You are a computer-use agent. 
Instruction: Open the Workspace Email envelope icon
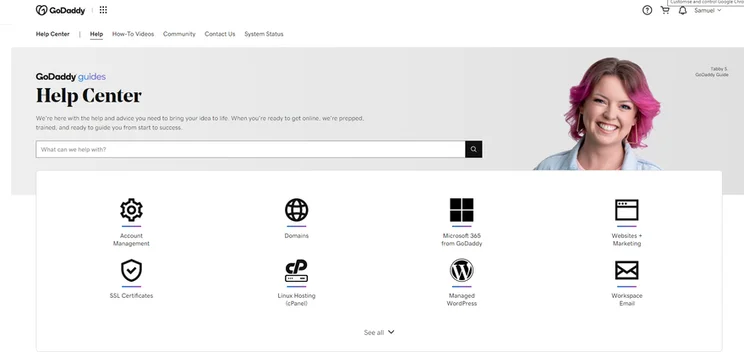[627, 270]
